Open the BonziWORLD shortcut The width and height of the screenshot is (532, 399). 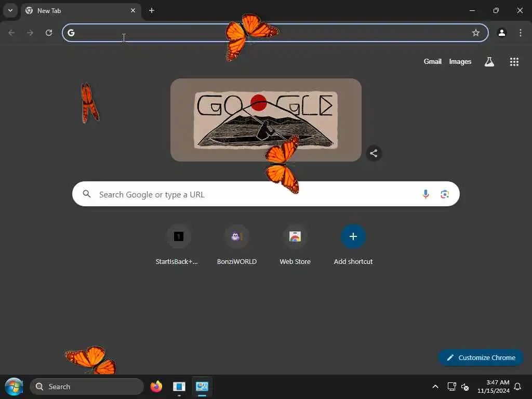coord(236,236)
